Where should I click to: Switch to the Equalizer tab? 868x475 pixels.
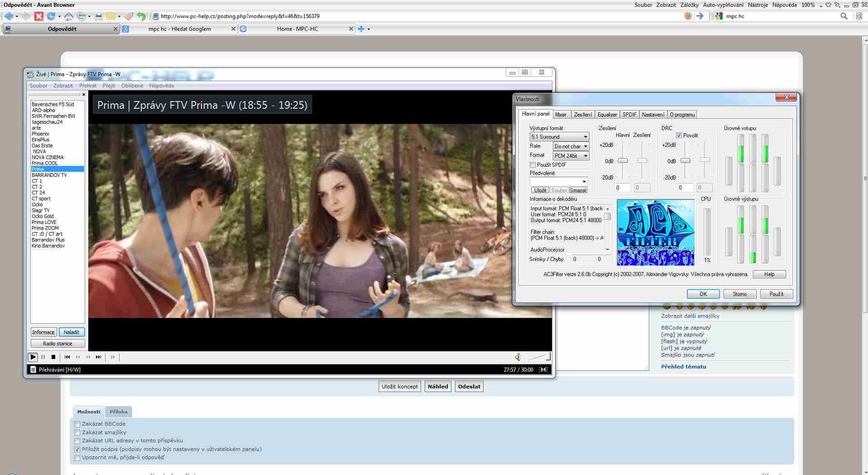607,115
